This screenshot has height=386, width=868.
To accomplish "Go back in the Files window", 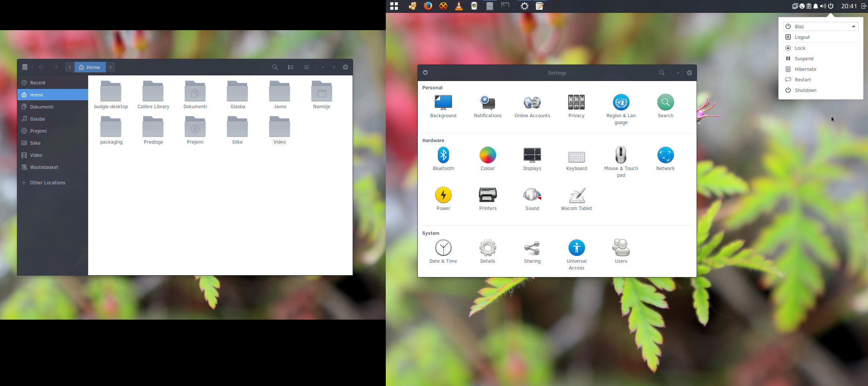I will tap(41, 67).
